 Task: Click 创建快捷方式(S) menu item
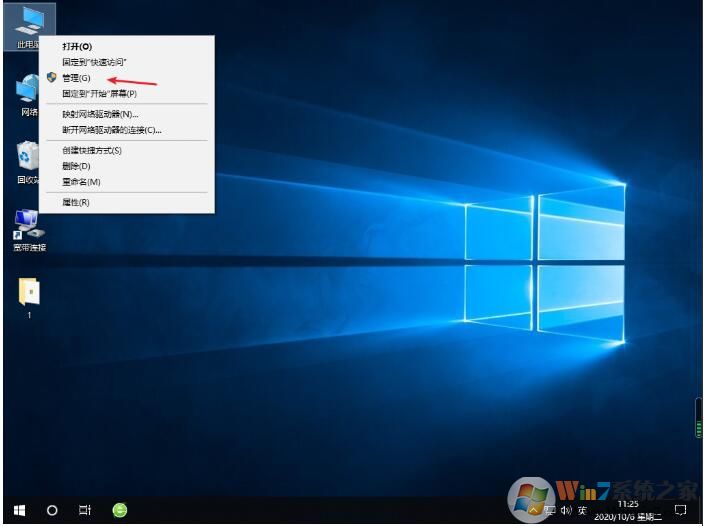pyautogui.click(x=126, y=150)
